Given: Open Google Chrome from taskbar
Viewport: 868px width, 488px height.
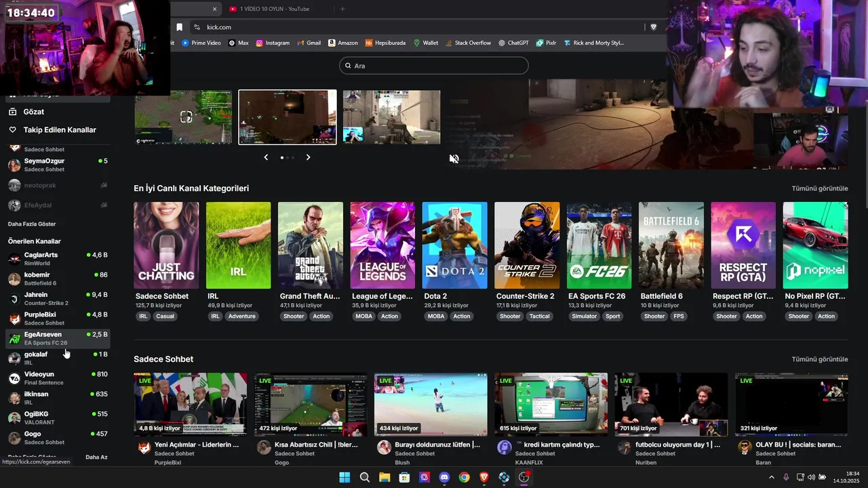Looking at the screenshot, I should click(x=464, y=477).
